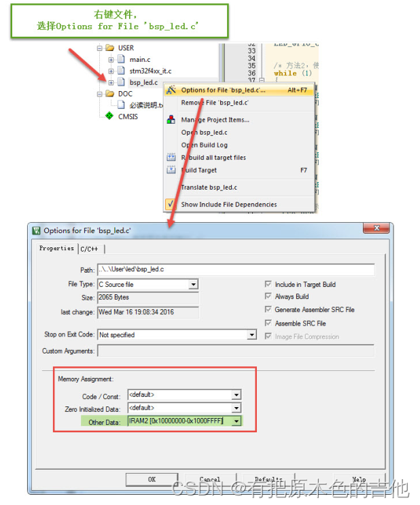
Task: Click the Custom Arguments input field
Action: [236, 351]
